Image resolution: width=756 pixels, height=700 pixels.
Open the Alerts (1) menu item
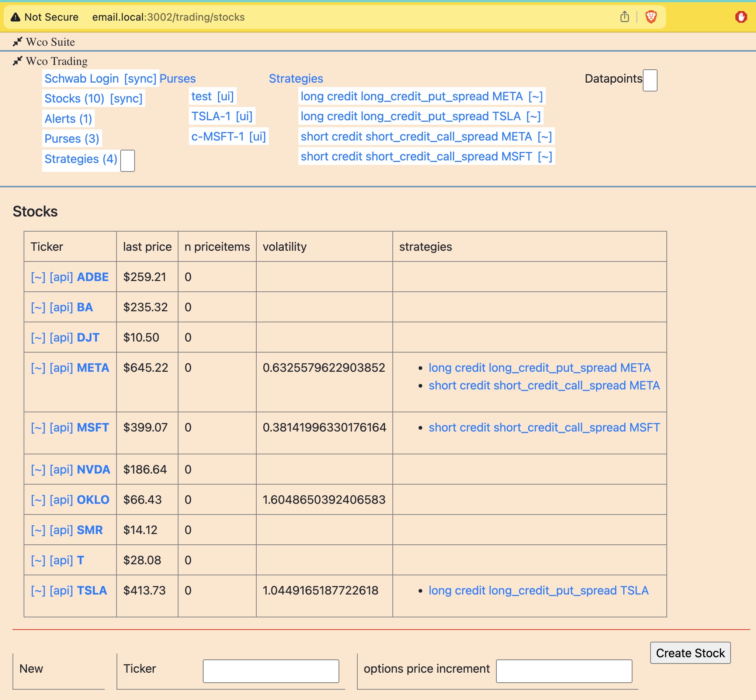tap(68, 118)
